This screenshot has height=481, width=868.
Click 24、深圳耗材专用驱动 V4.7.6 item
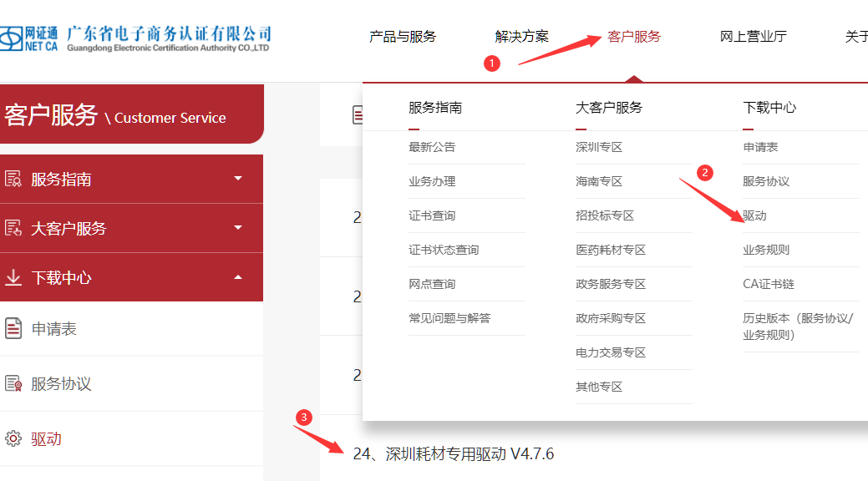[x=453, y=453]
